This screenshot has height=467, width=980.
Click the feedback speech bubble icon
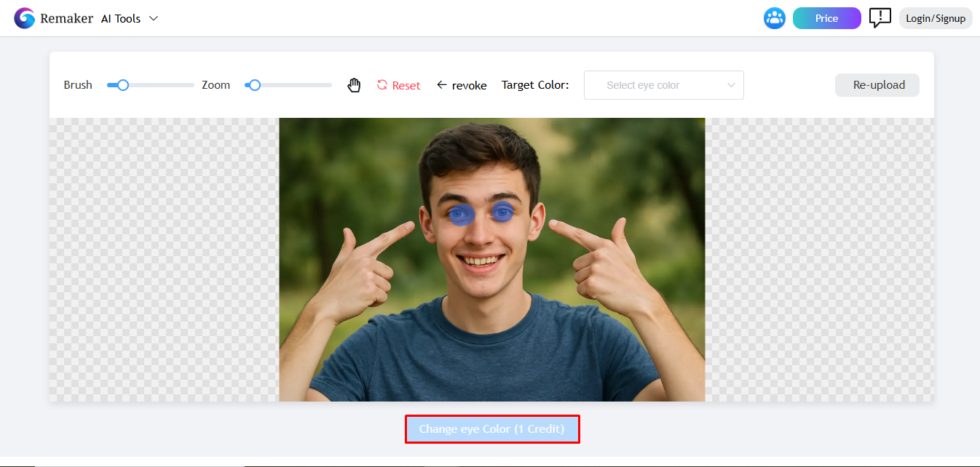(880, 18)
